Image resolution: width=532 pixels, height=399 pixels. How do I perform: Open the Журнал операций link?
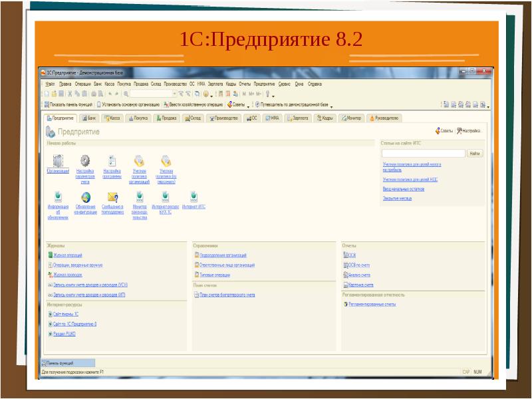pos(68,255)
